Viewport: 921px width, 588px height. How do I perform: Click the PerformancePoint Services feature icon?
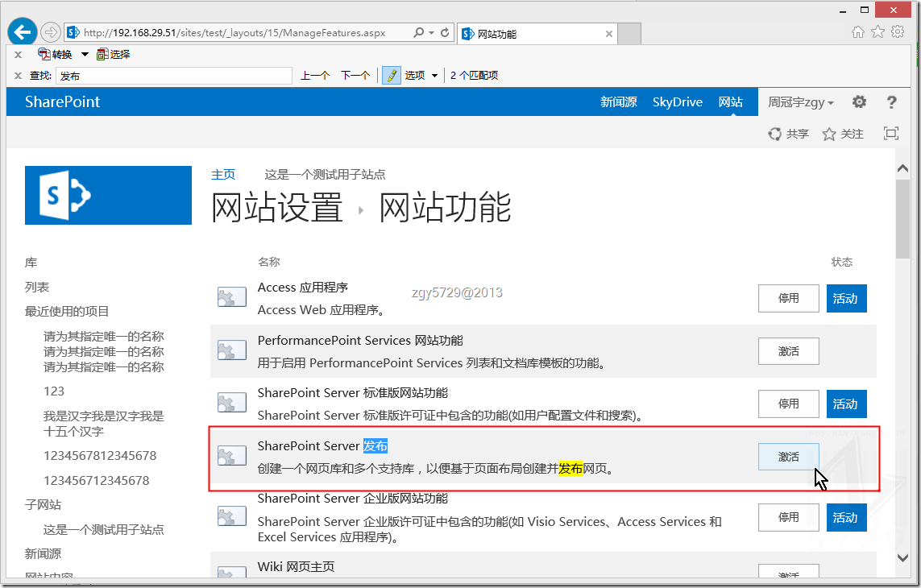(x=231, y=350)
